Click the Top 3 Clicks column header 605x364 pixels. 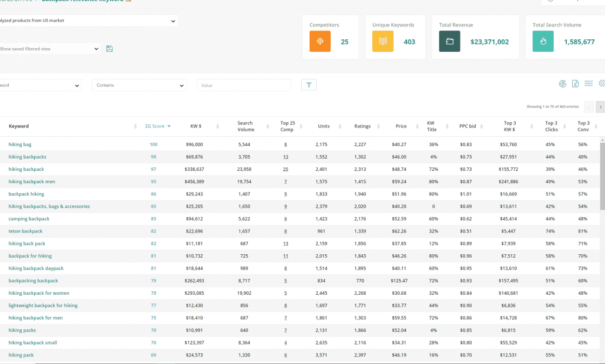click(x=552, y=126)
